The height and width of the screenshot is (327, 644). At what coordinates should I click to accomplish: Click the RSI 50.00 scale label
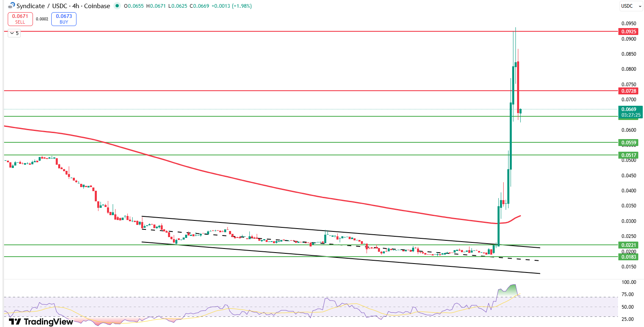627,307
